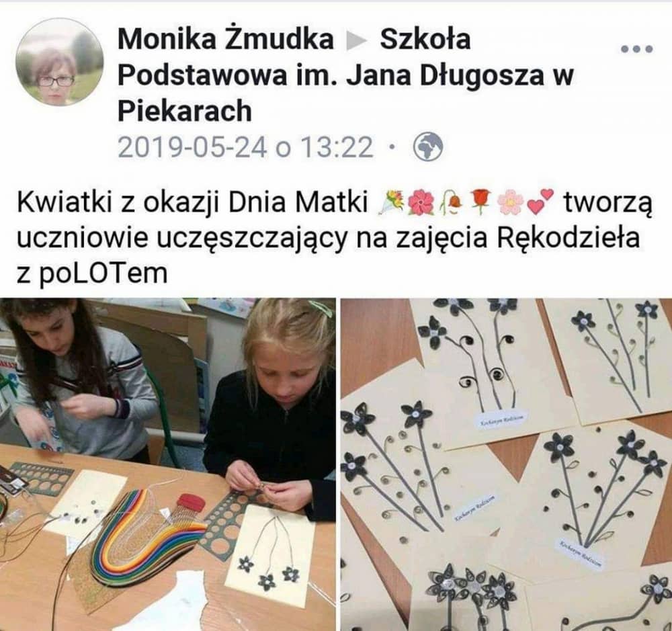Image resolution: width=672 pixels, height=631 pixels.
Task: Open Monika Żmudka's profile picture
Action: coord(60,62)
